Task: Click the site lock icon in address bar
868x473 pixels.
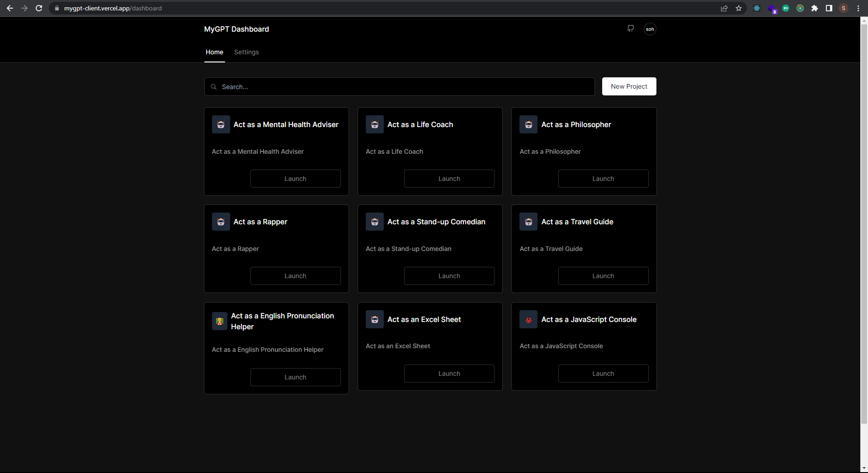Action: 57,8
